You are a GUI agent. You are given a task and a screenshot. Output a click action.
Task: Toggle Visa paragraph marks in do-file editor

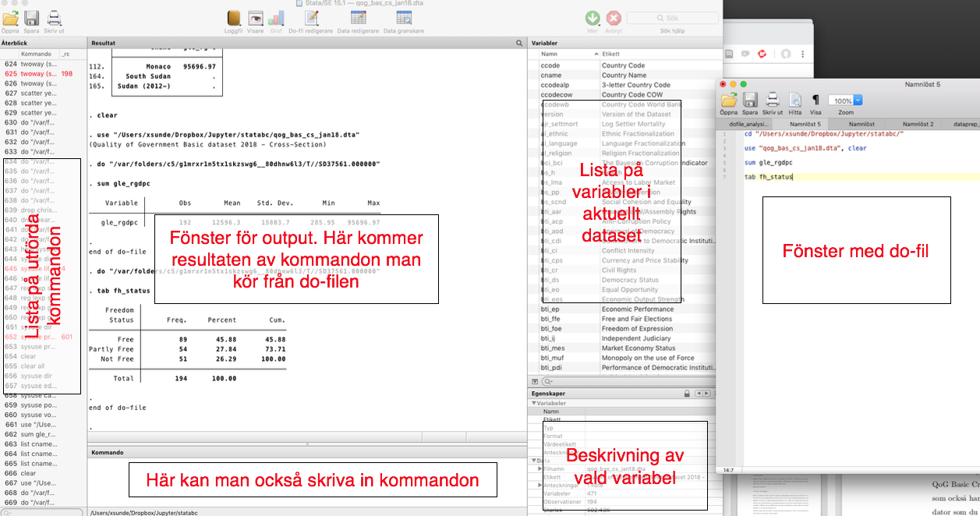[815, 100]
